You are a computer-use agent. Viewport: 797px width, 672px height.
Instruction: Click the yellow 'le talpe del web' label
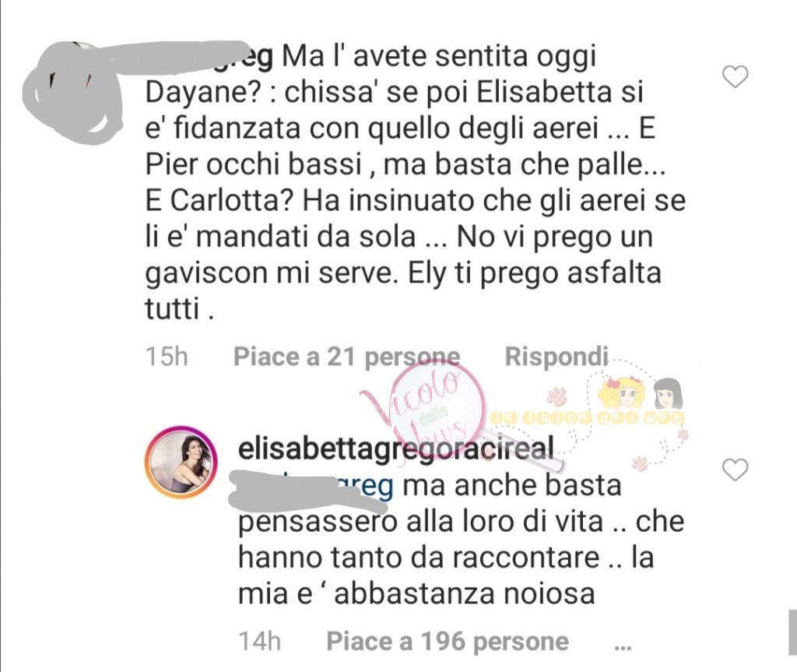click(x=588, y=418)
